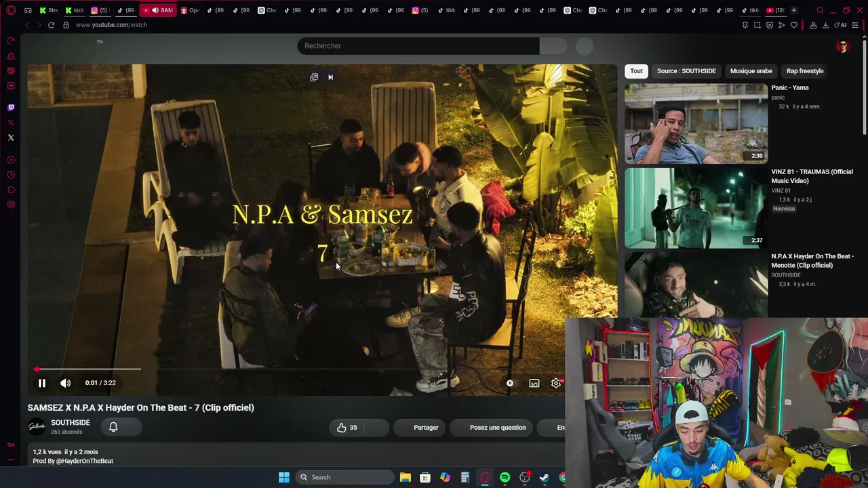Open Opera sidebar settings gear

coord(11,205)
